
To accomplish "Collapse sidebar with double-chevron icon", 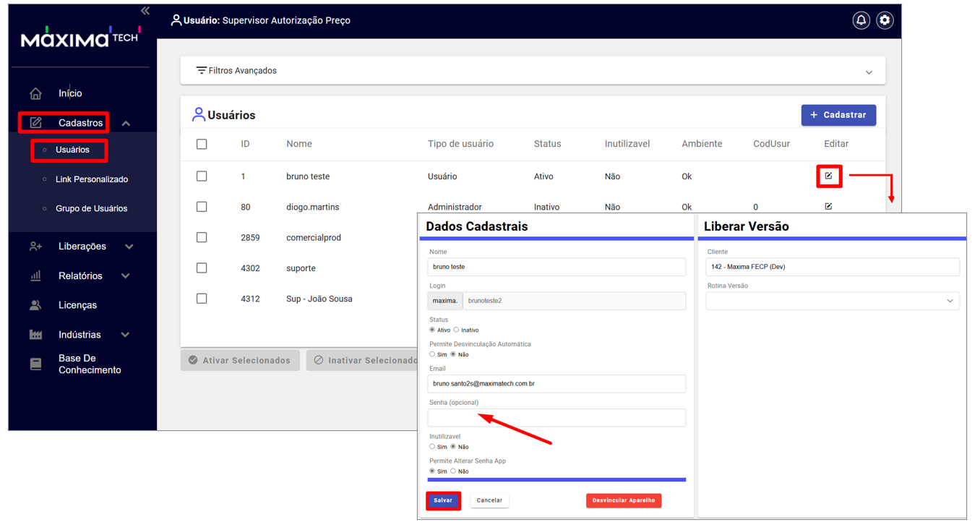I will coord(145,11).
